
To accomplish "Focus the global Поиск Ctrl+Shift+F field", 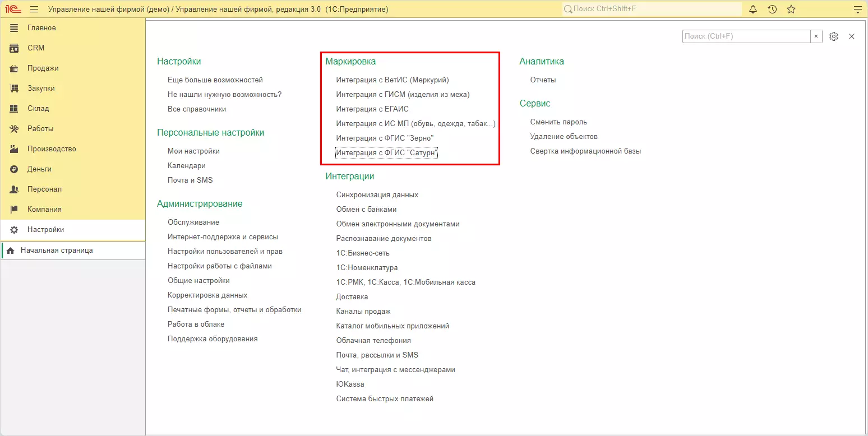I will 652,9.
